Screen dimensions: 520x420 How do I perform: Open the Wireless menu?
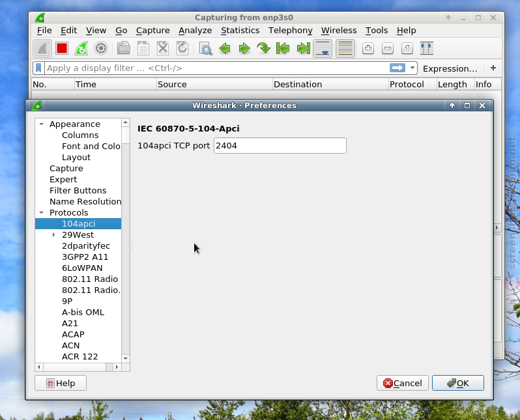point(339,31)
